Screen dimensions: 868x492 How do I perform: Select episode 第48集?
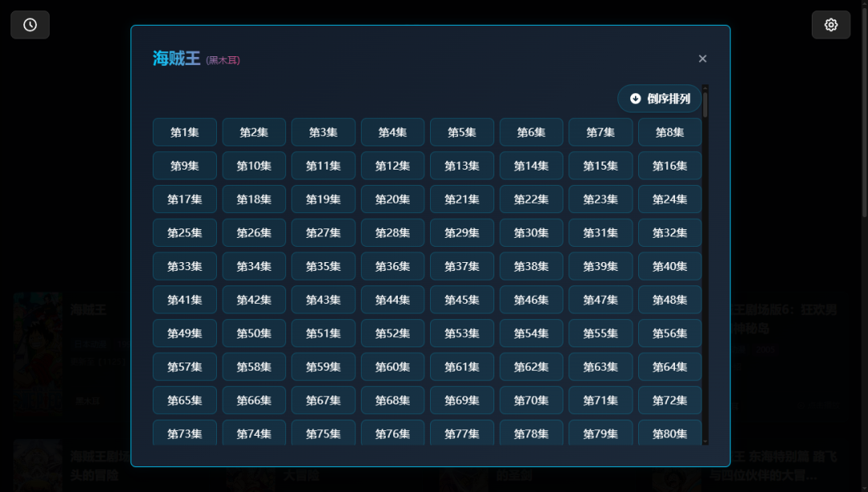(x=669, y=299)
